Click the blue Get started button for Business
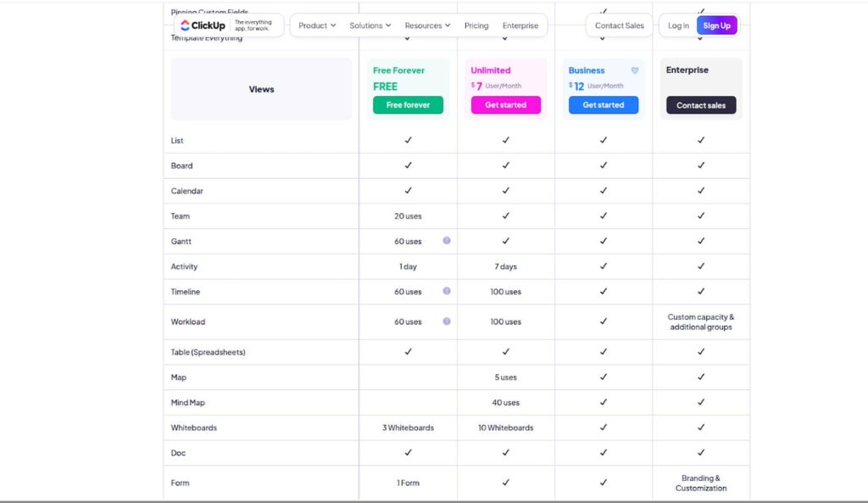 click(604, 105)
